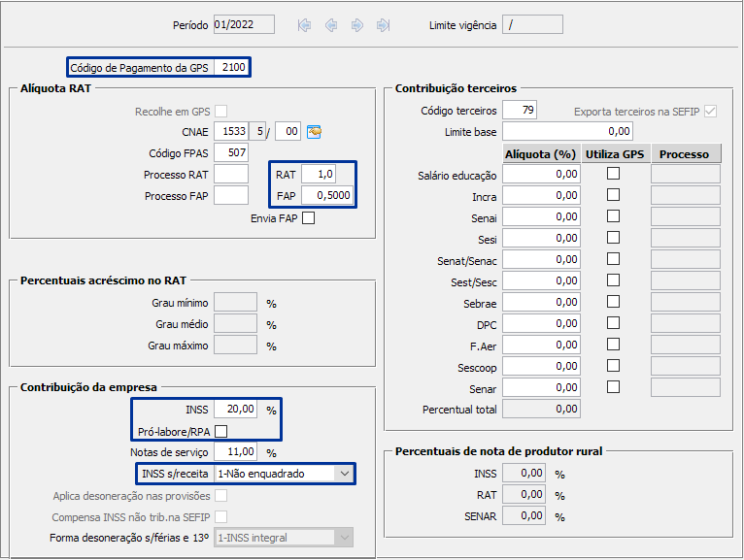Click the Código terceiros field

click(519, 110)
